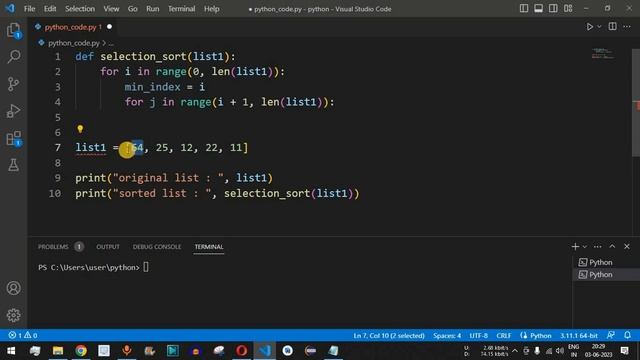Viewport: 640px width, 360px height.
Task: Close the terminal panel
Action: point(627,246)
